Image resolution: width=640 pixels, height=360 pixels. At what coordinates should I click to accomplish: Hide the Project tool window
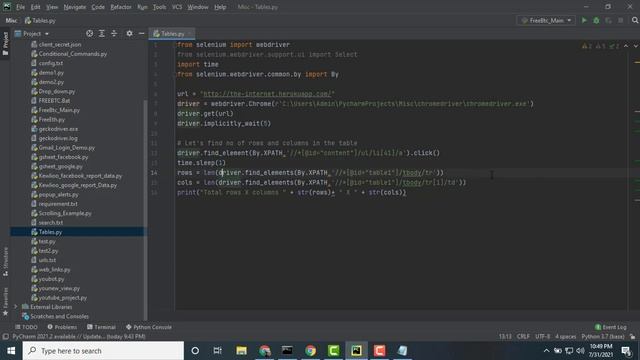click(x=141, y=33)
